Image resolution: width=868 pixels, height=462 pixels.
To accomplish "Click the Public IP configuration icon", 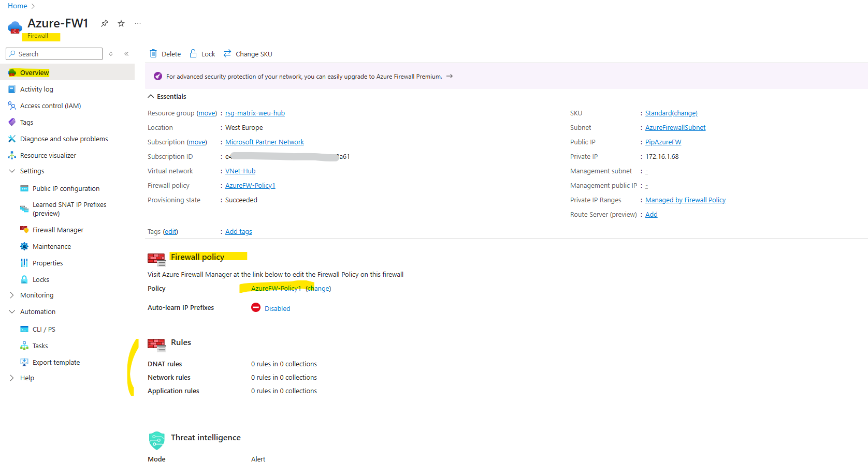I will [24, 188].
